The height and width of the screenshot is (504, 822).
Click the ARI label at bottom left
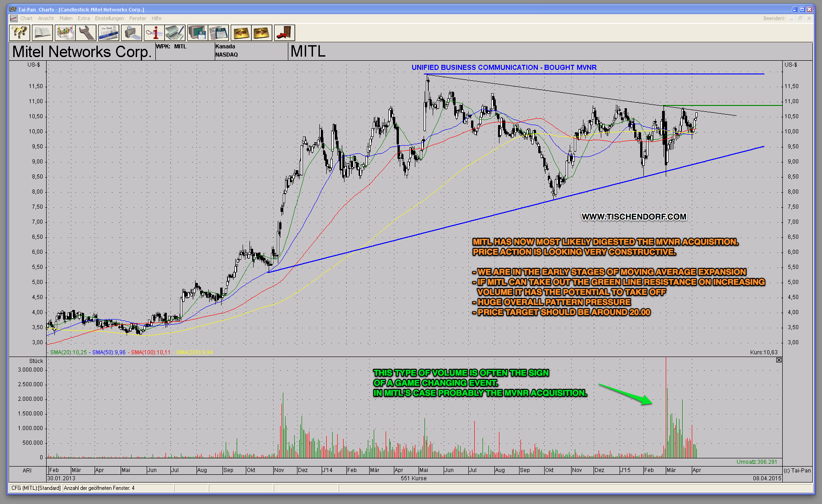[27, 470]
